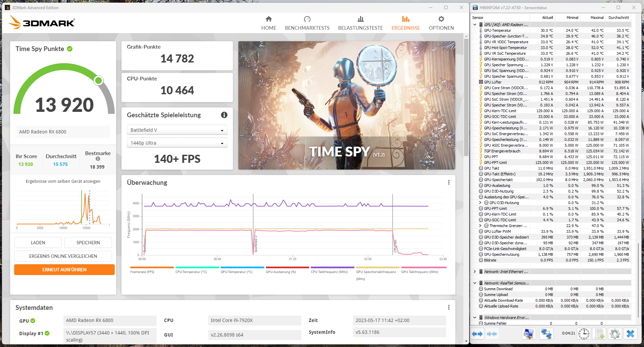Viewport: 644px width, 347px height.
Task: Open the three-dot menu in the Systemdaten panel
Action: (x=449, y=307)
